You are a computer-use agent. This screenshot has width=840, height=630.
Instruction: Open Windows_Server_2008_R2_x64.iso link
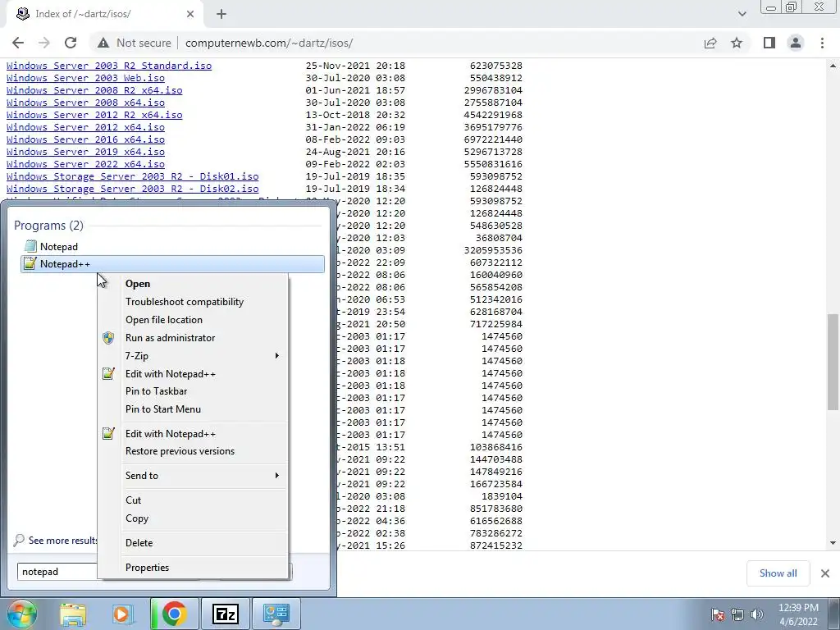[94, 90]
